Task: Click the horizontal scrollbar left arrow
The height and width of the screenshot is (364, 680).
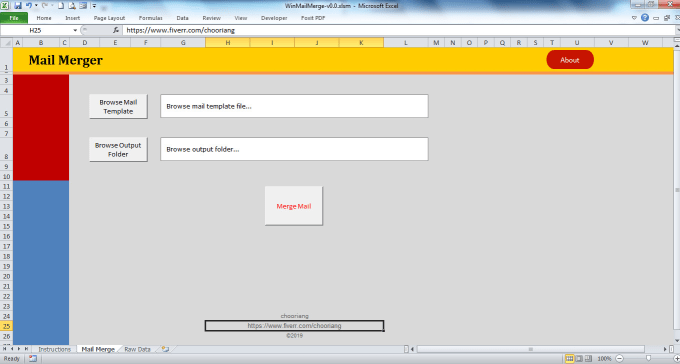Action: [412, 349]
